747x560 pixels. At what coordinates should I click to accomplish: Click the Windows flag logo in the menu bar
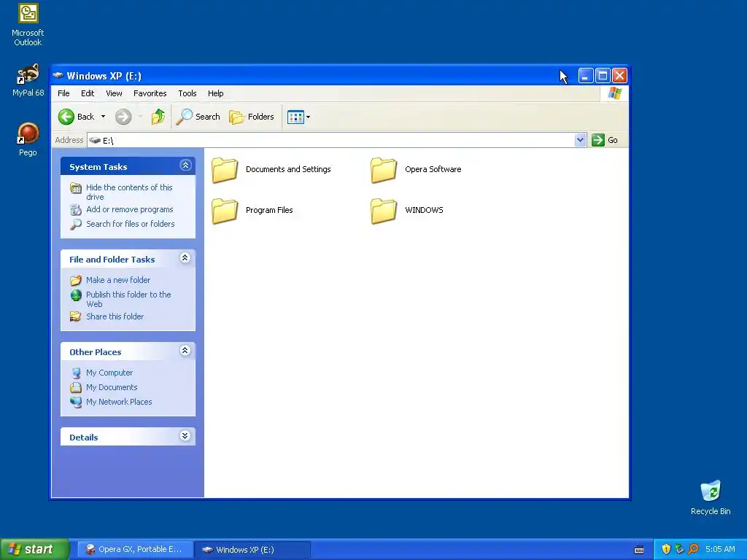[614, 93]
